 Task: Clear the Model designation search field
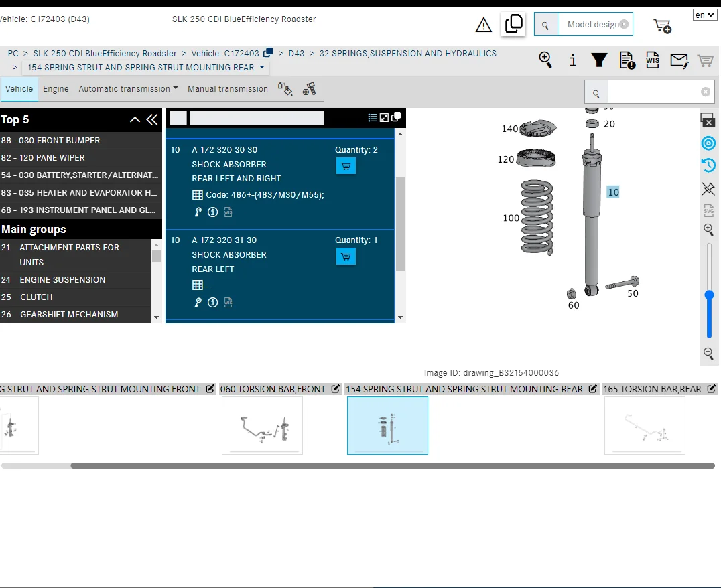[624, 24]
